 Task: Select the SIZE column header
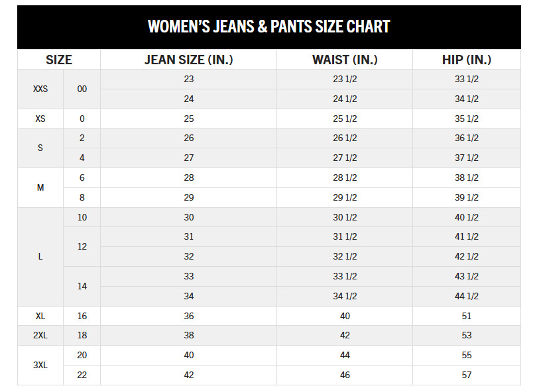59,60
